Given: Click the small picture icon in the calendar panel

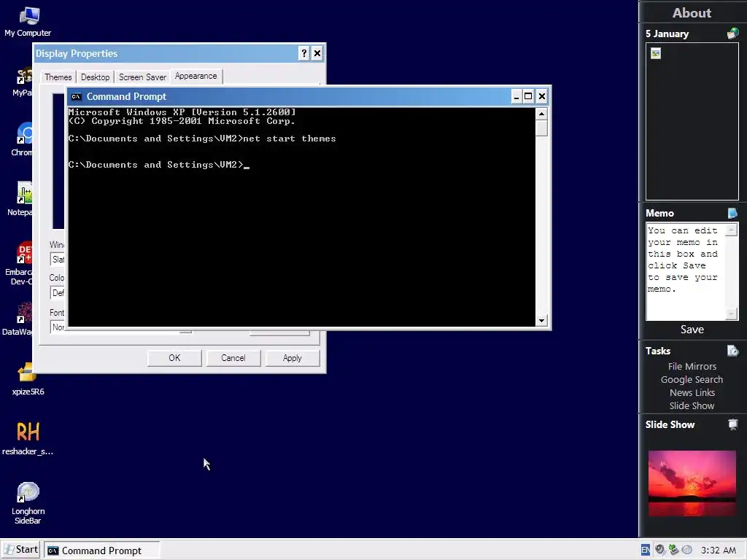Looking at the screenshot, I should [656, 53].
